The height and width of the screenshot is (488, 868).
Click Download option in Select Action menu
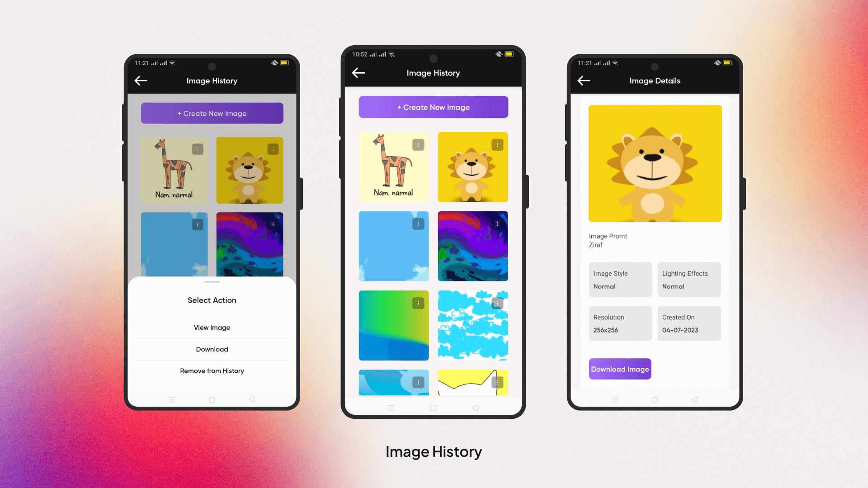click(x=212, y=349)
